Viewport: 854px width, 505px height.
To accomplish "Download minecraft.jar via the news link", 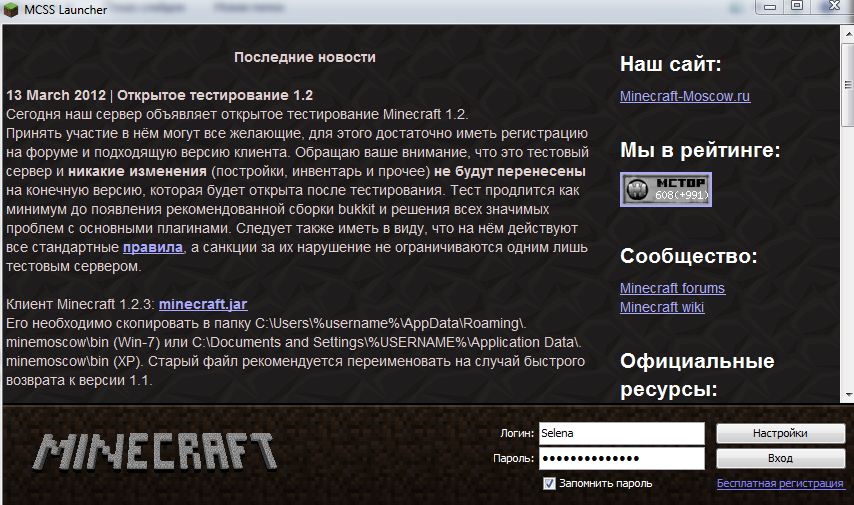I will (x=203, y=304).
